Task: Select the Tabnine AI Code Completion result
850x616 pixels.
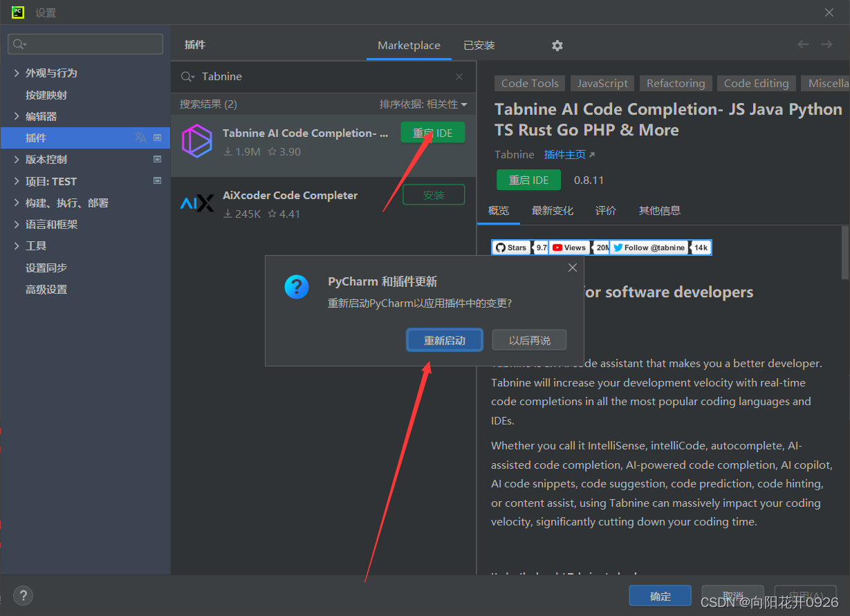Action: (324, 146)
